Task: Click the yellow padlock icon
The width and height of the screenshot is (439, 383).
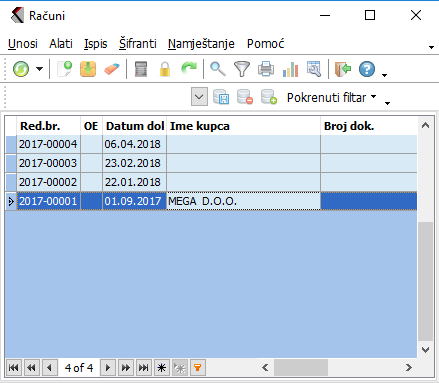Action: (165, 69)
